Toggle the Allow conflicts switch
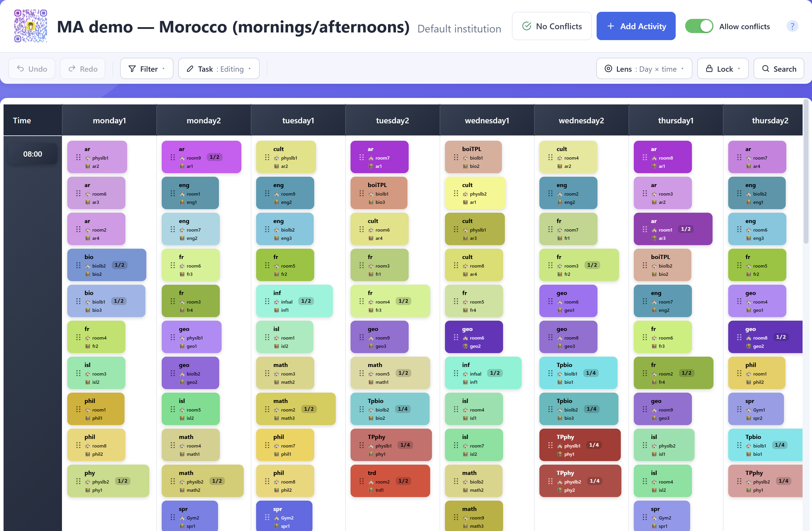812x531 pixels. [x=699, y=26]
